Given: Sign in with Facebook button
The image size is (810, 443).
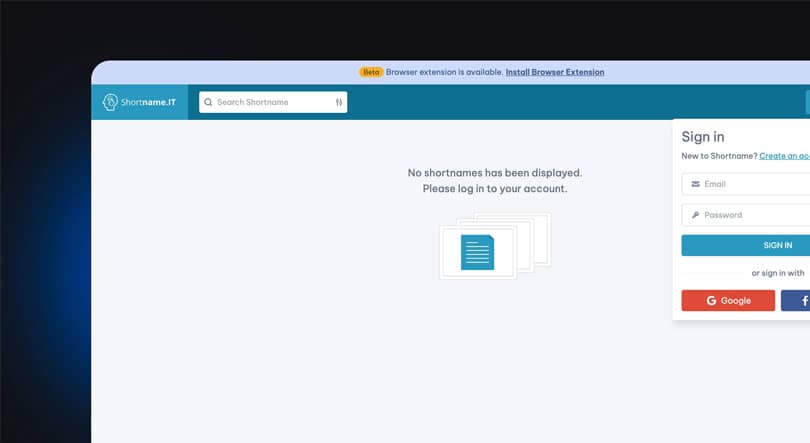Looking at the screenshot, I should pos(796,300).
